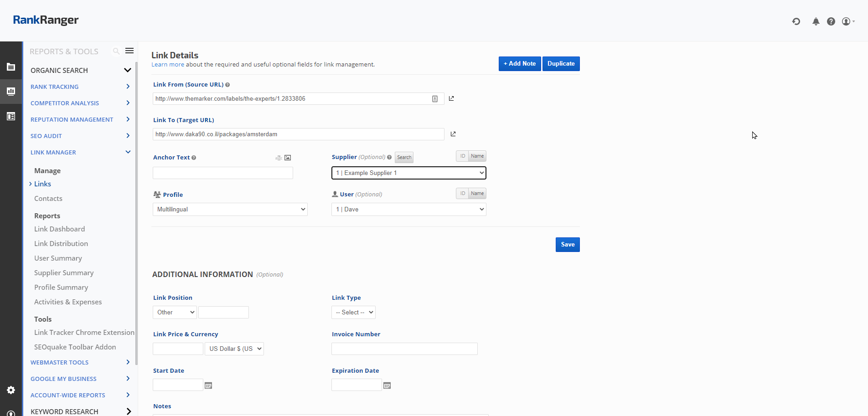Click the Anchor Text input field

(x=222, y=173)
